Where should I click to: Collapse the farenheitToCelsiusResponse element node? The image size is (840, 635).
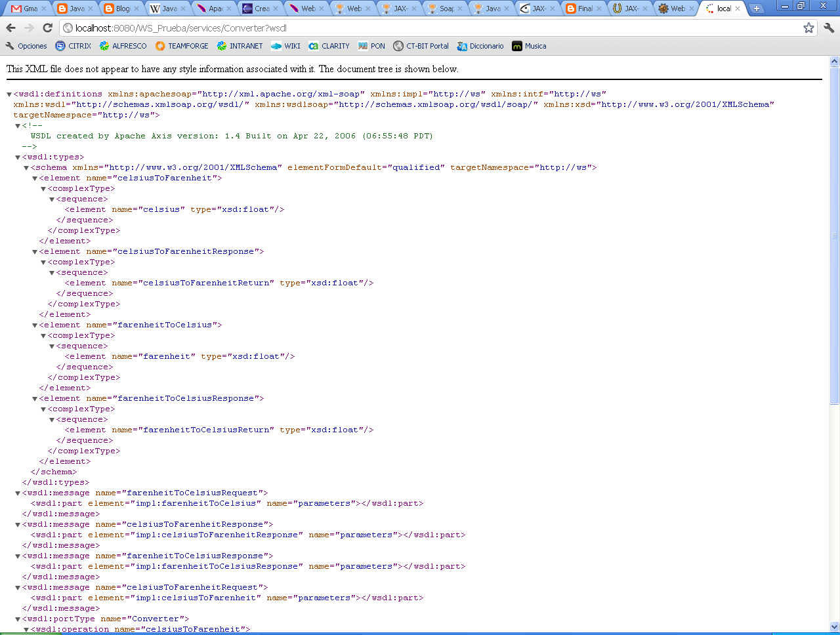click(x=35, y=399)
